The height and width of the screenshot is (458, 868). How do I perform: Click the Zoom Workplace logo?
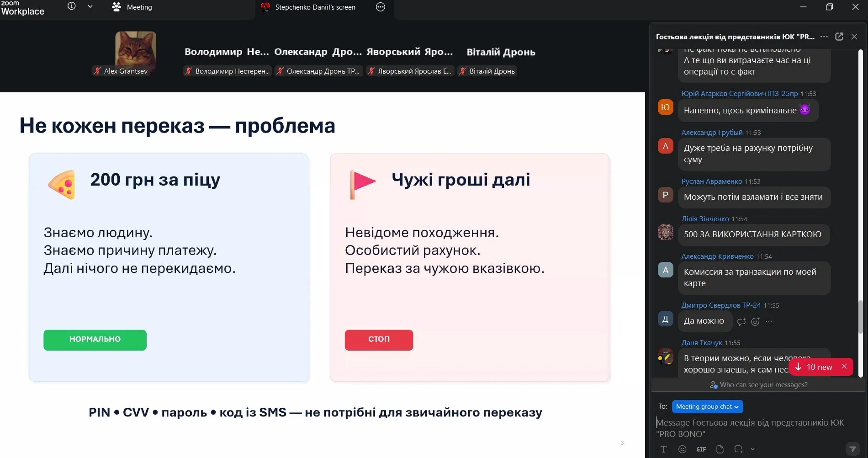[x=22, y=8]
